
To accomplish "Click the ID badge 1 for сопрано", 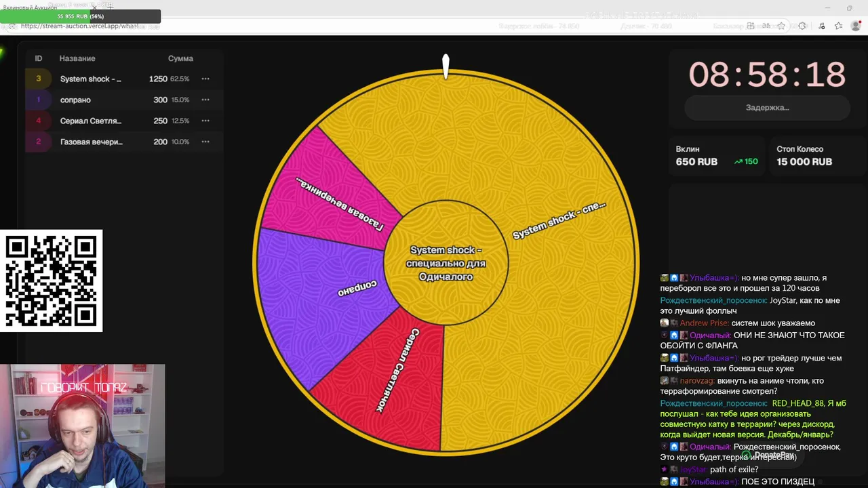I will coord(39,100).
